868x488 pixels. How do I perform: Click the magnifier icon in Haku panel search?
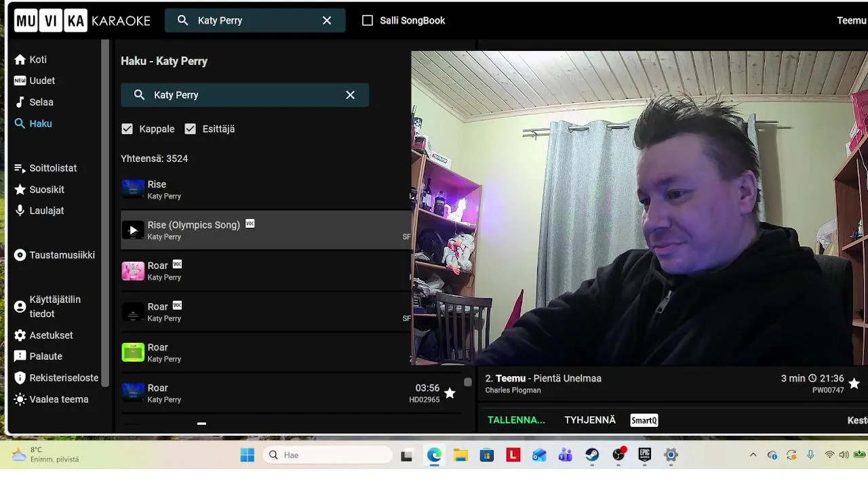tap(139, 95)
